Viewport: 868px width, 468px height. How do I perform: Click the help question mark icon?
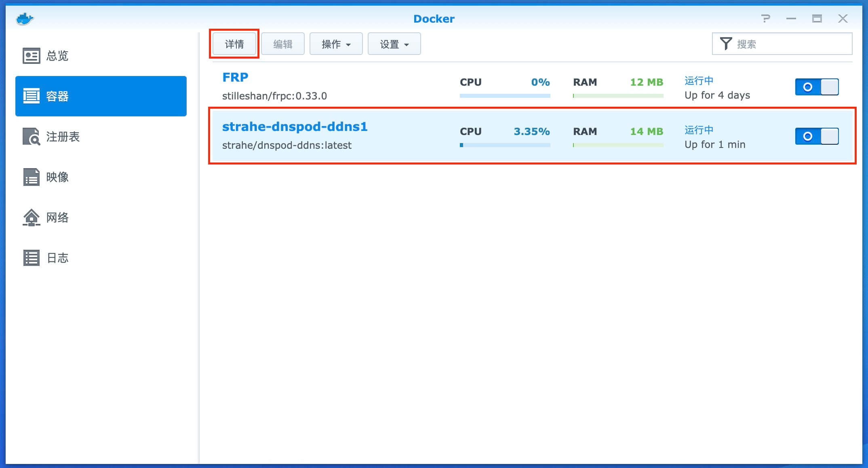[x=765, y=19]
